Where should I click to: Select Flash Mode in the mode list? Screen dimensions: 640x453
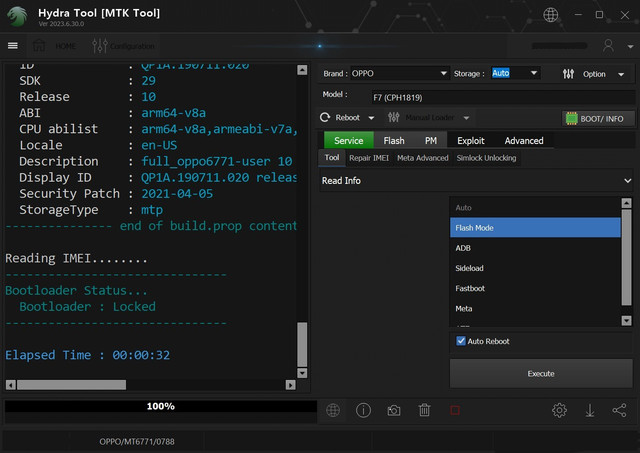(x=535, y=228)
